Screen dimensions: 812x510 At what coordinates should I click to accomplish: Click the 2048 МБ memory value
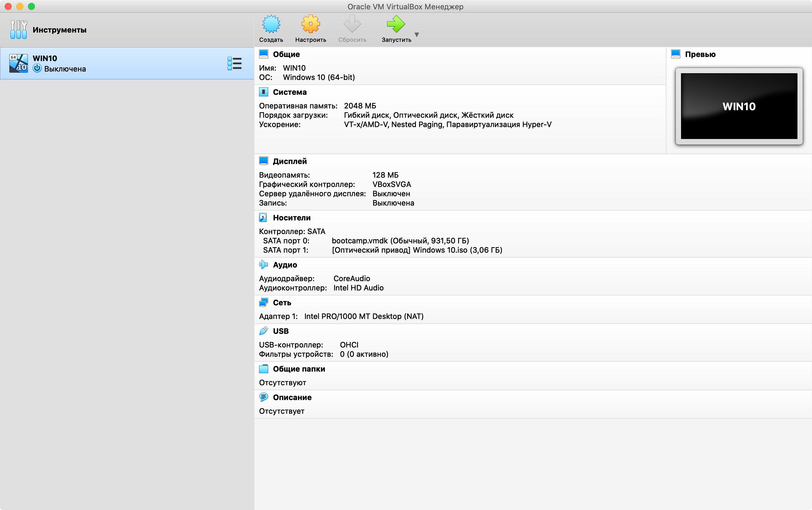coord(360,106)
